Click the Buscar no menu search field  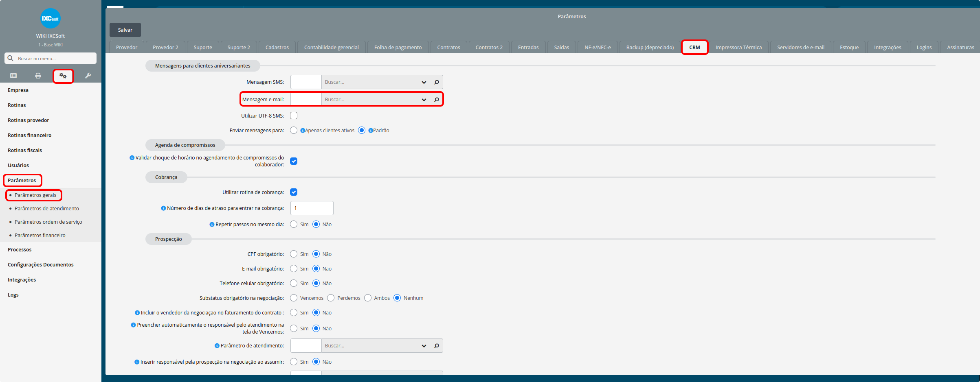[x=51, y=58]
